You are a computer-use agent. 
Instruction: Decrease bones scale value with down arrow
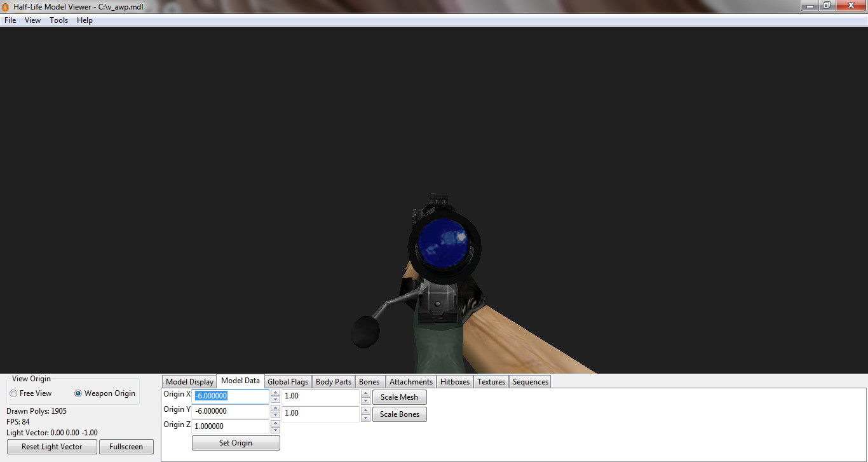point(365,418)
